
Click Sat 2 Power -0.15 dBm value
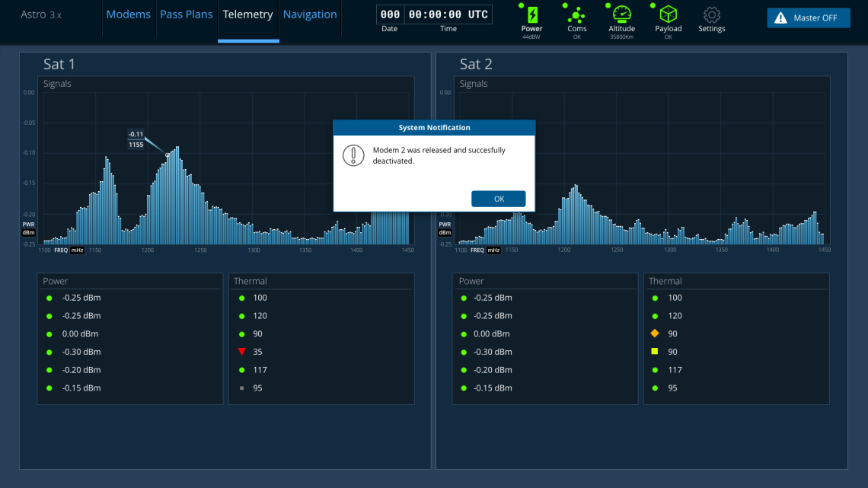coord(493,388)
